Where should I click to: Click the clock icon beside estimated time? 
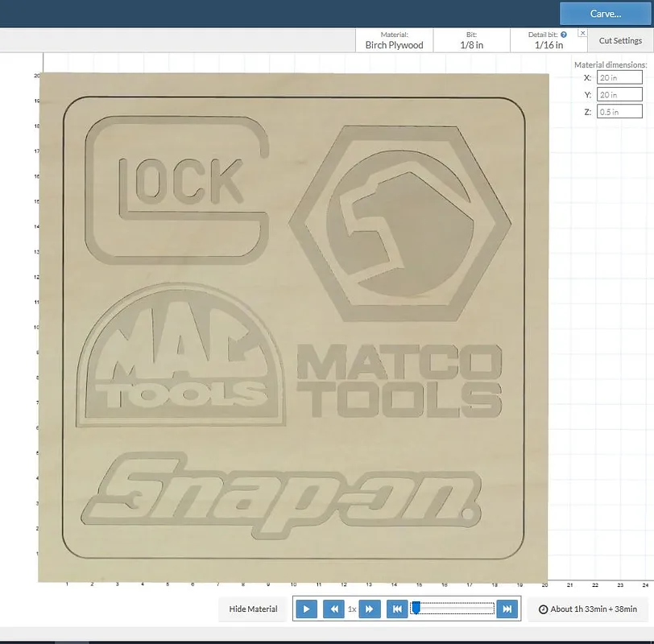click(543, 609)
